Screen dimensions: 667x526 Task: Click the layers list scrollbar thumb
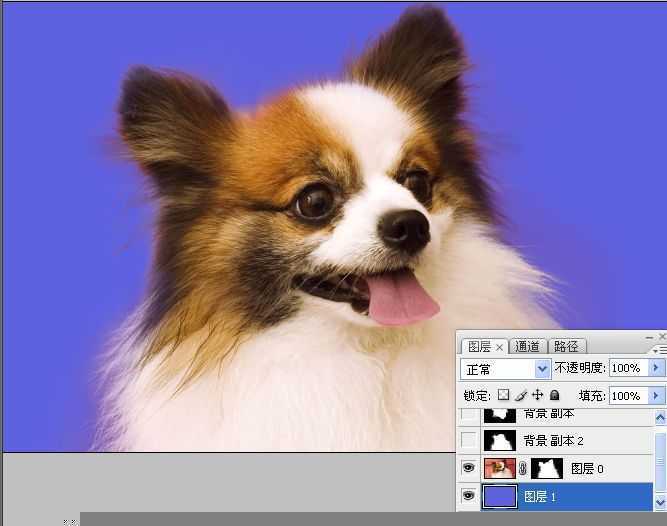[660, 461]
